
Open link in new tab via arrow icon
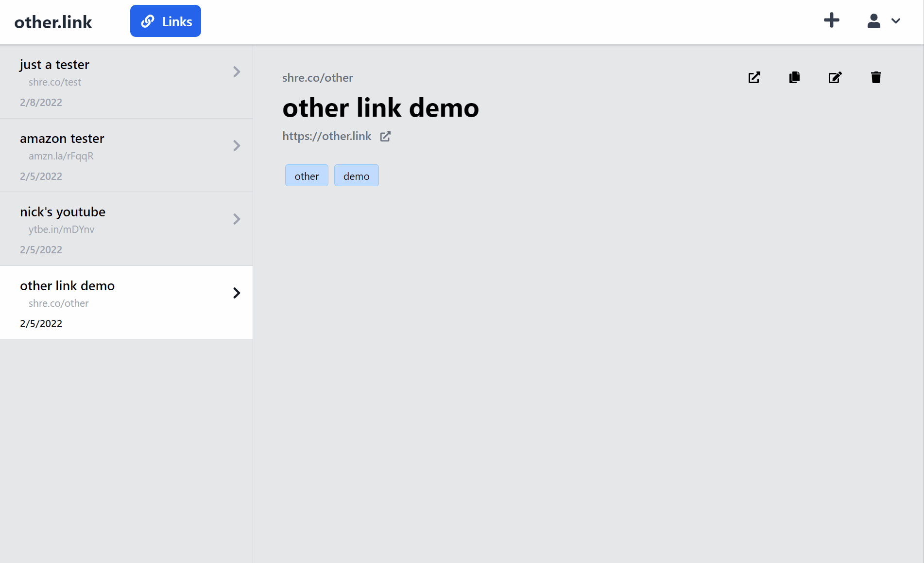coord(753,77)
